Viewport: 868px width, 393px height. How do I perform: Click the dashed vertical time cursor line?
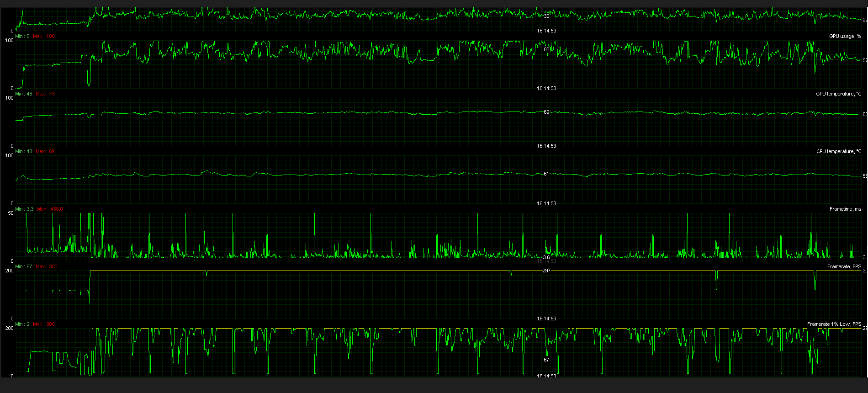pos(547,192)
